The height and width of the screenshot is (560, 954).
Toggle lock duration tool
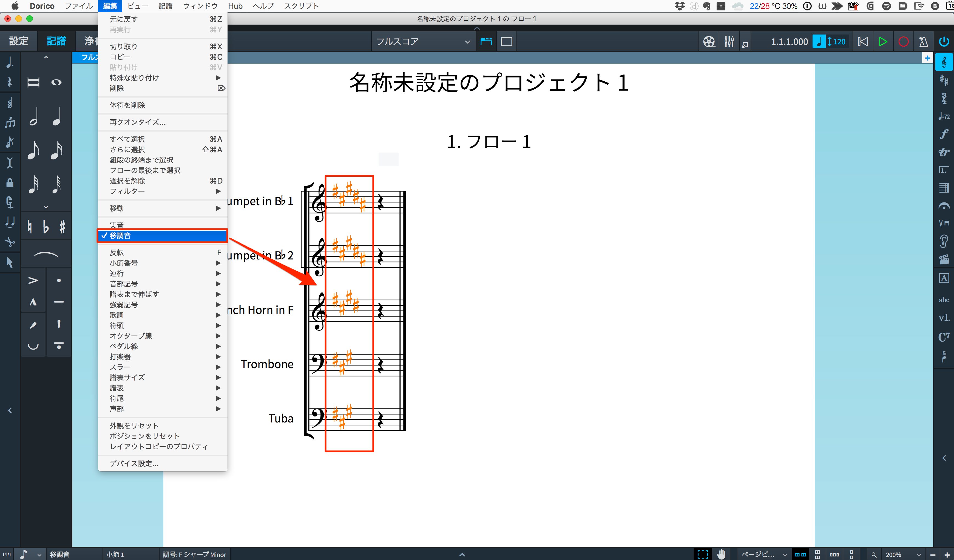click(10, 183)
